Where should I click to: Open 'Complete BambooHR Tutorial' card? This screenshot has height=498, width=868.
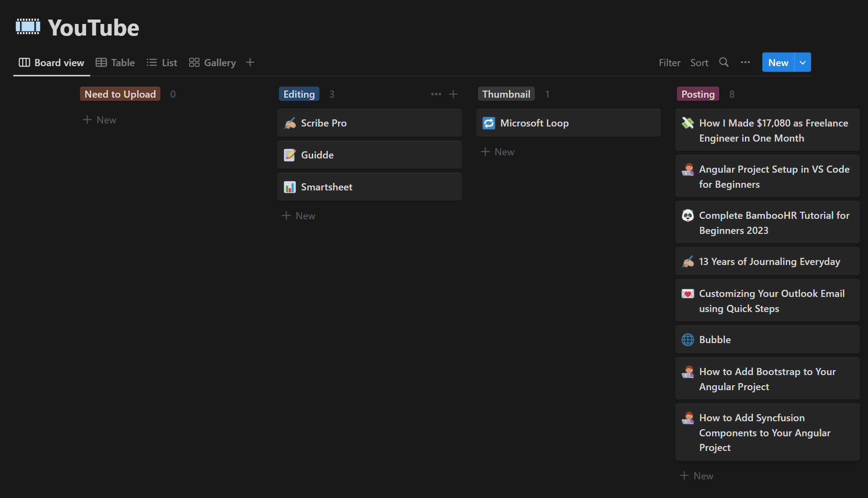click(x=768, y=222)
